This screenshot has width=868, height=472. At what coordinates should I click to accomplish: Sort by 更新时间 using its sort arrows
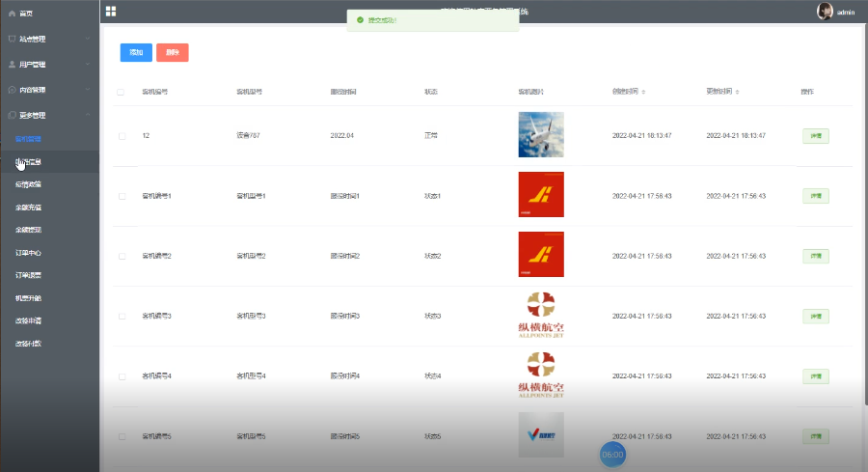point(738,92)
